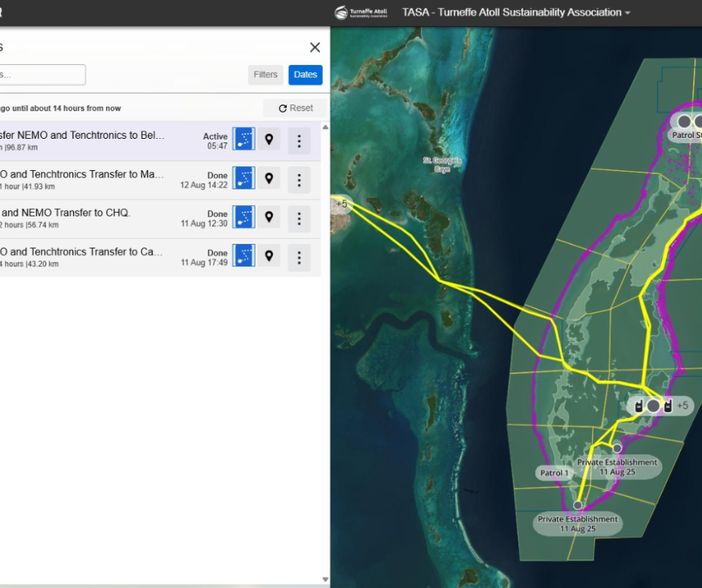Jump to location of 11 Aug 17:49 patrol
The width and height of the screenshot is (702, 588).
coord(269,256)
